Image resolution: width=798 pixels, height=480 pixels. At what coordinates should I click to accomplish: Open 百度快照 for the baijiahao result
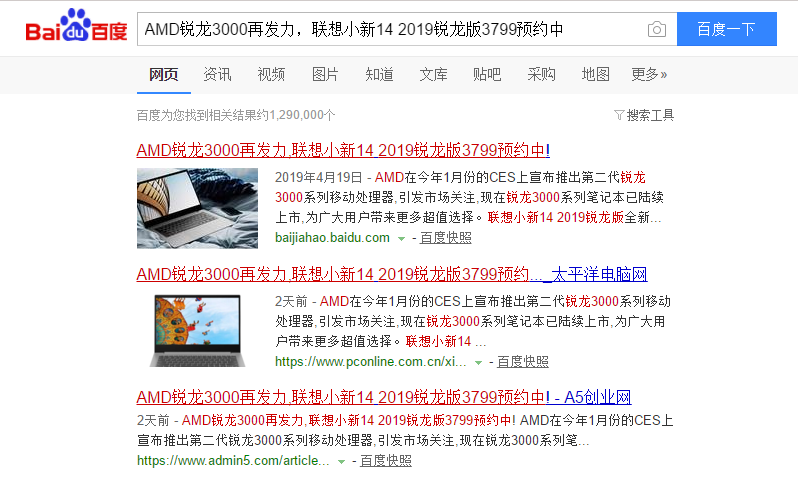click(445, 238)
